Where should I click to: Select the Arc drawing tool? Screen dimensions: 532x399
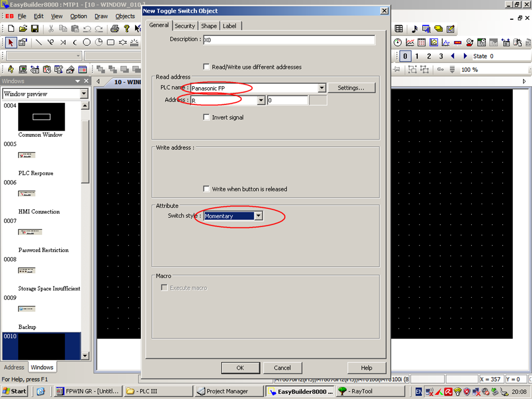[x=75, y=42]
